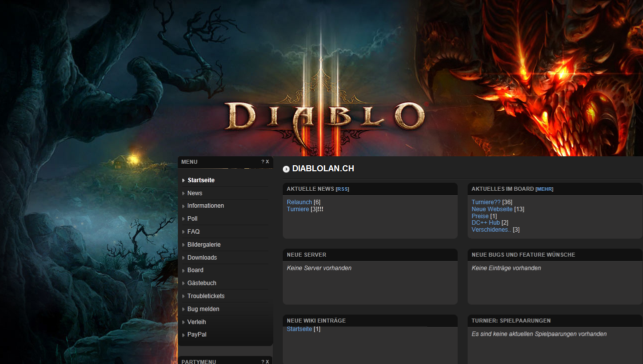Open the PayPal menu entry
The width and height of the screenshot is (643, 364).
[197, 335]
